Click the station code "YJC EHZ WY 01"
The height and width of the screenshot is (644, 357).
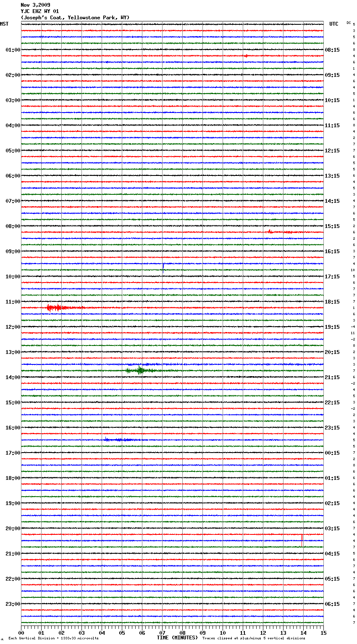(39, 11)
